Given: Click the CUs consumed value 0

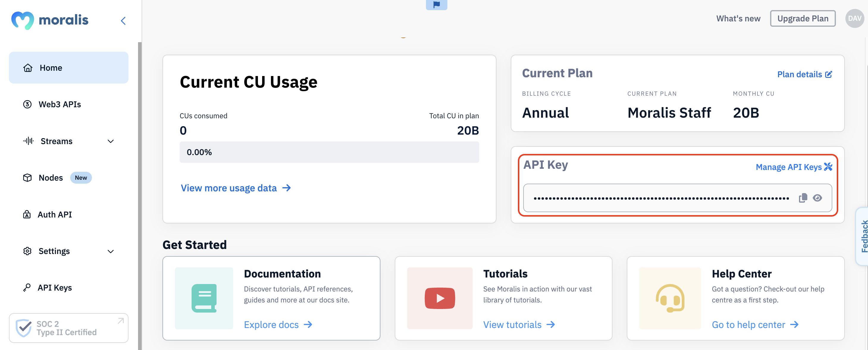Looking at the screenshot, I should 183,130.
